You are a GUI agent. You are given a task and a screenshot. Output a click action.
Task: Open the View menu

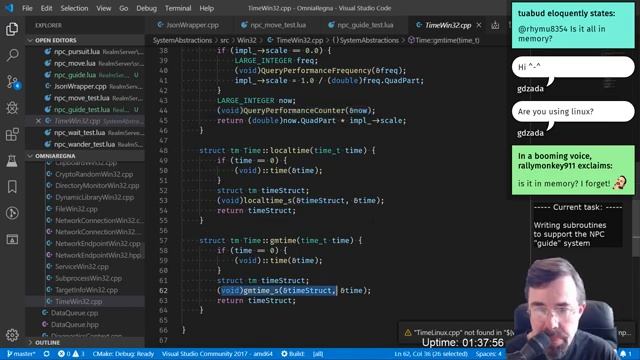(x=104, y=8)
